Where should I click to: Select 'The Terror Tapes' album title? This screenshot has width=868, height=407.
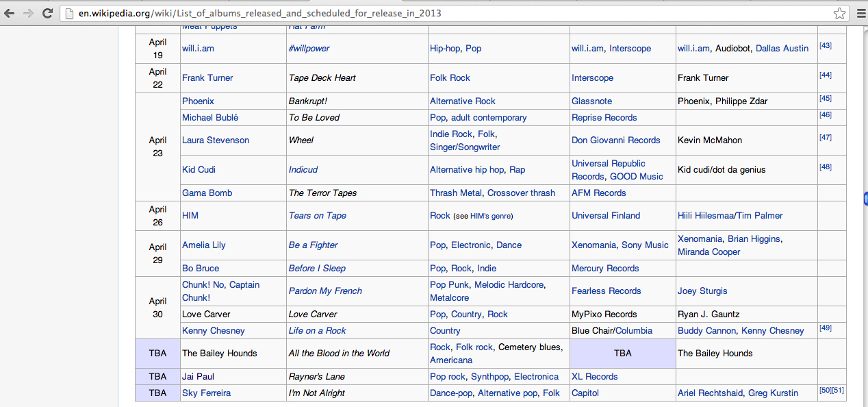323,193
